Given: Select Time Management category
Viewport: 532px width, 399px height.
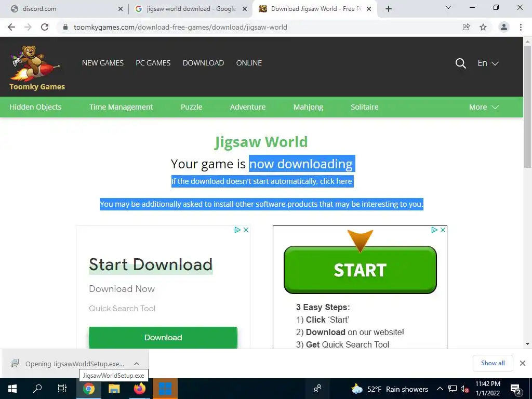Looking at the screenshot, I should [x=121, y=107].
